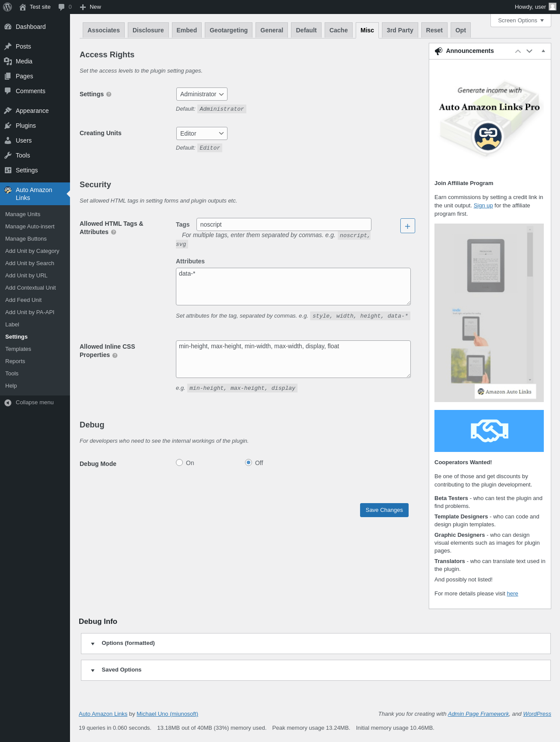Open Auto Amazon Links footer link

coord(103,714)
